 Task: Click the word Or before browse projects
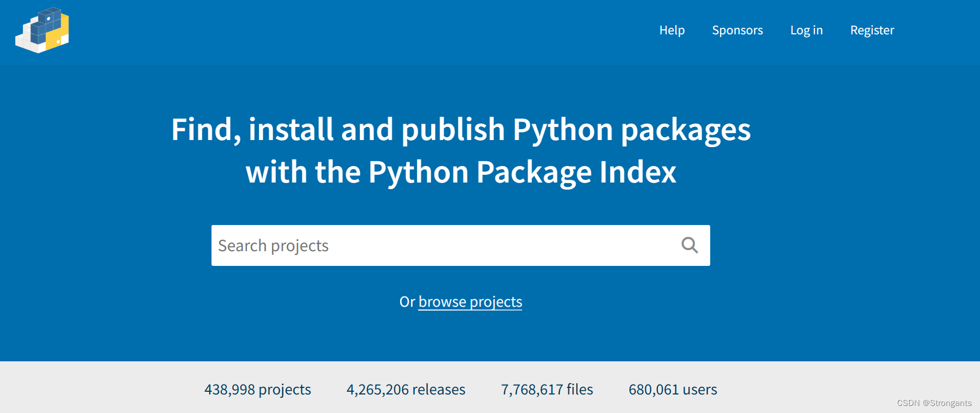(407, 302)
